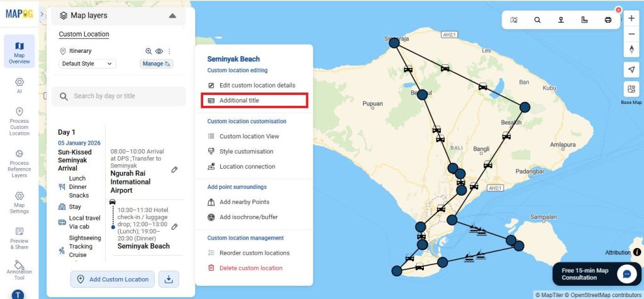Screen dimensions: 644x299
Task: Edit Ngurah Rai International Airport entry
Action: pyautogui.click(x=175, y=169)
